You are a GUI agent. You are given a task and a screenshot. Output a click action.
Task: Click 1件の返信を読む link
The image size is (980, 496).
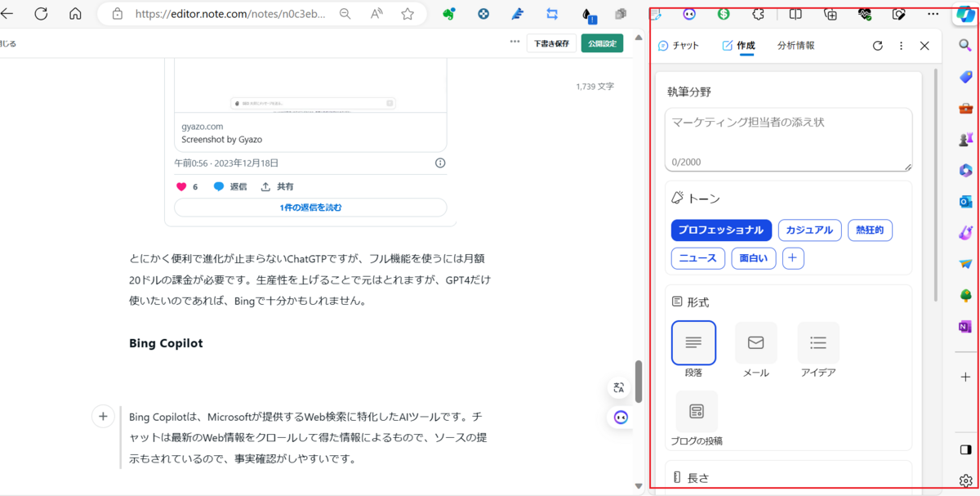310,208
